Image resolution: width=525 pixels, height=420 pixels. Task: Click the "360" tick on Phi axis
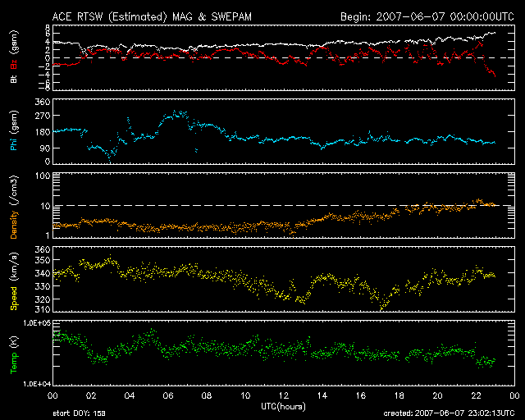[43, 102]
